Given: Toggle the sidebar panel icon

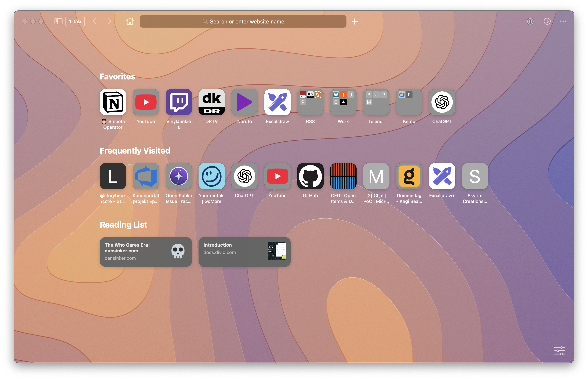Looking at the screenshot, I should click(58, 21).
